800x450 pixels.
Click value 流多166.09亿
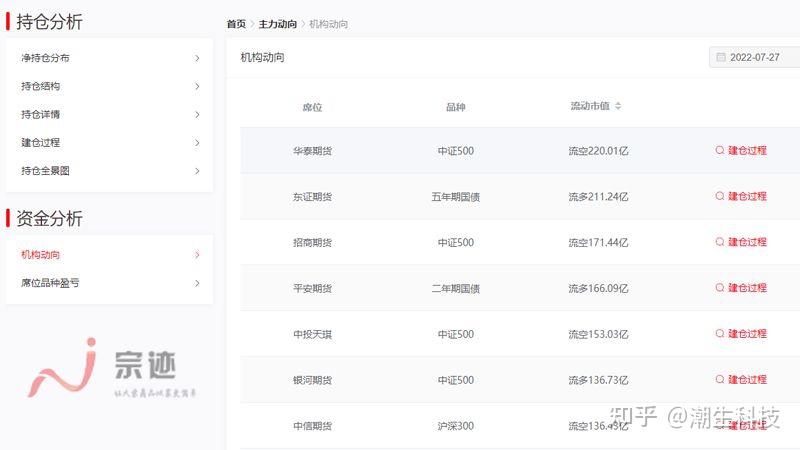598,289
